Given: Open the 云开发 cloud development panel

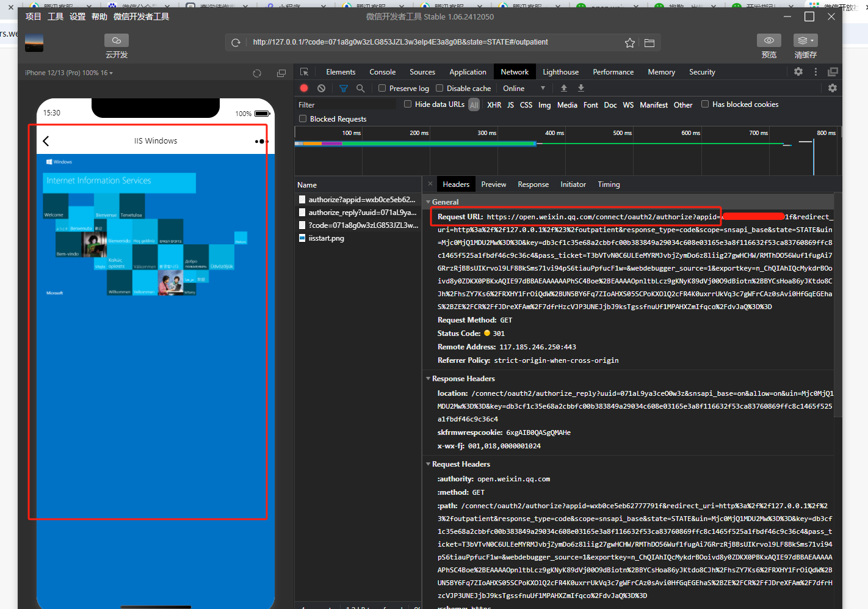Looking at the screenshot, I should click(117, 40).
